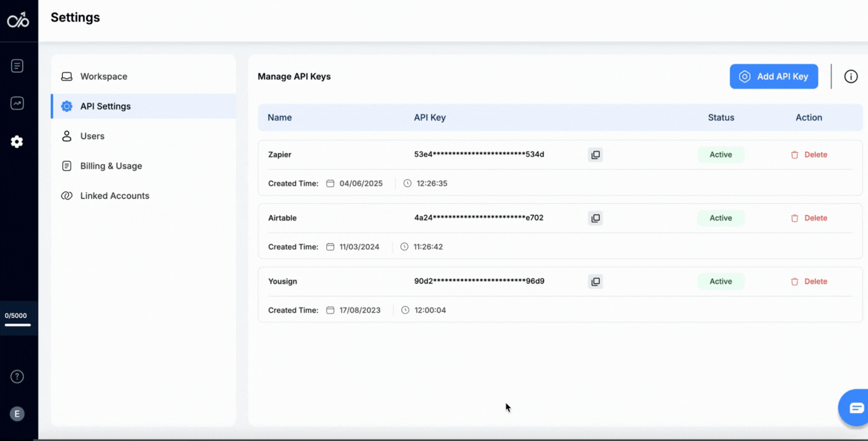Delete the Yousign API key
This screenshot has height=441, width=868.
tap(809, 282)
